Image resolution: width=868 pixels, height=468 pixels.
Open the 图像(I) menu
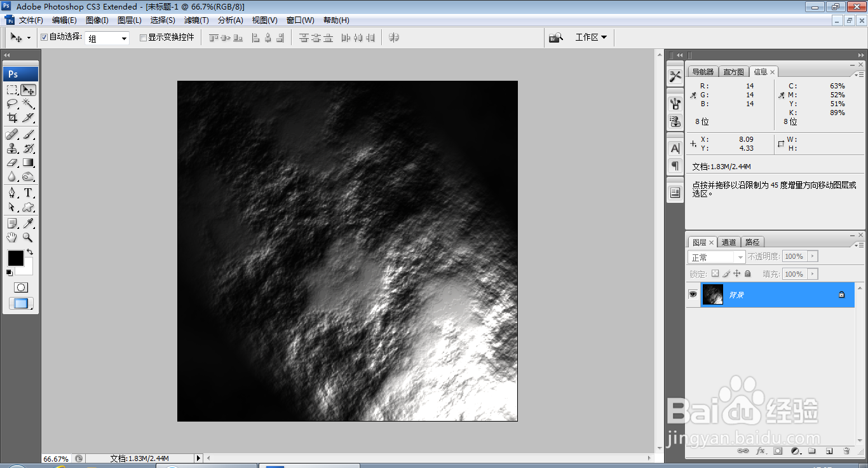click(97, 20)
